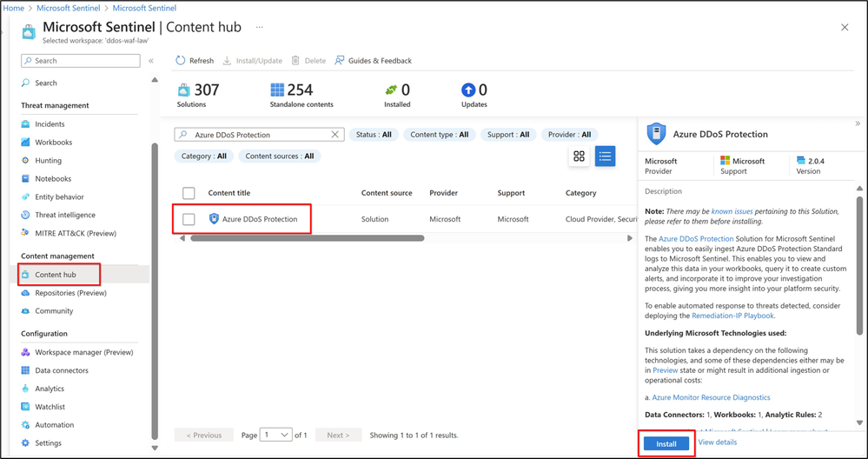Collapse the sidebar navigation menu
The image size is (868, 459).
click(x=151, y=61)
